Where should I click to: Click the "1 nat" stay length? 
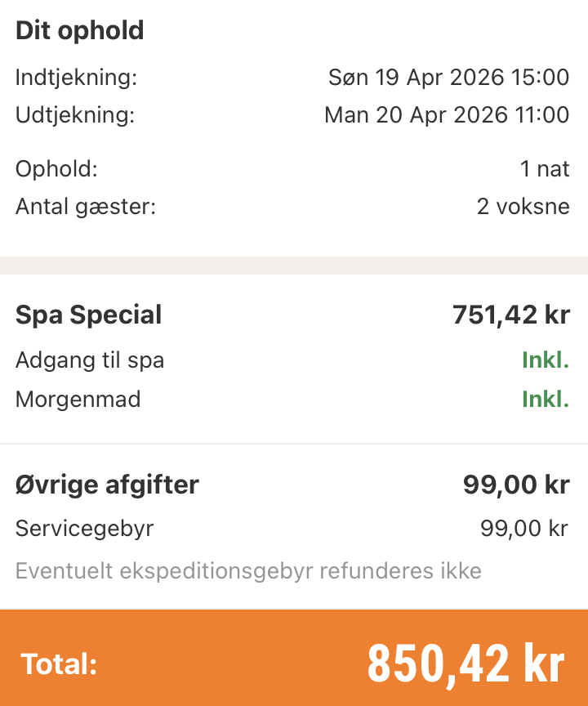click(x=544, y=169)
